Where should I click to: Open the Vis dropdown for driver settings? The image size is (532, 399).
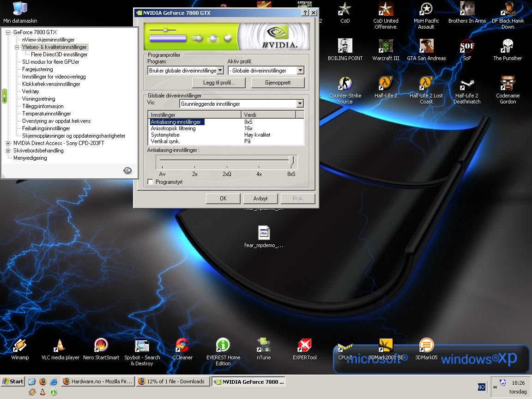pyautogui.click(x=300, y=103)
